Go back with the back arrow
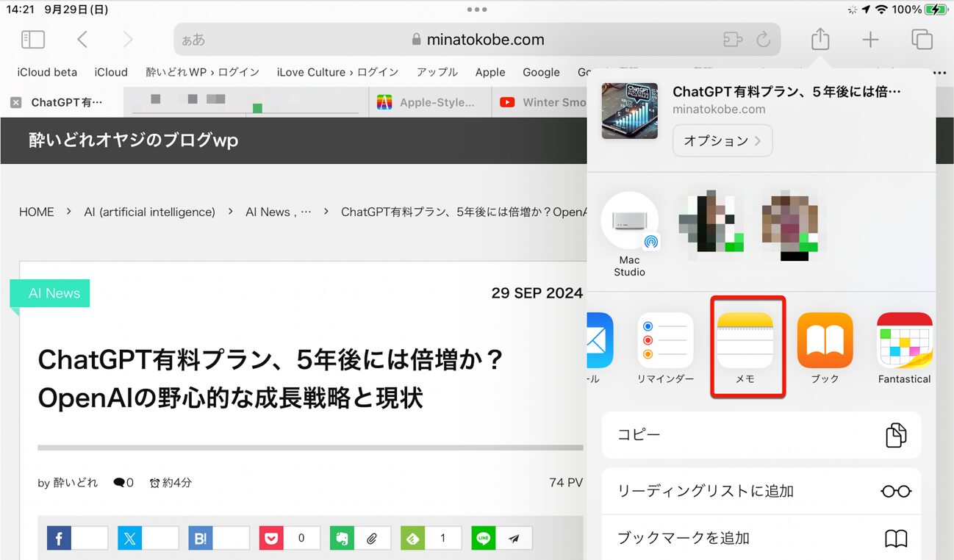 point(82,39)
